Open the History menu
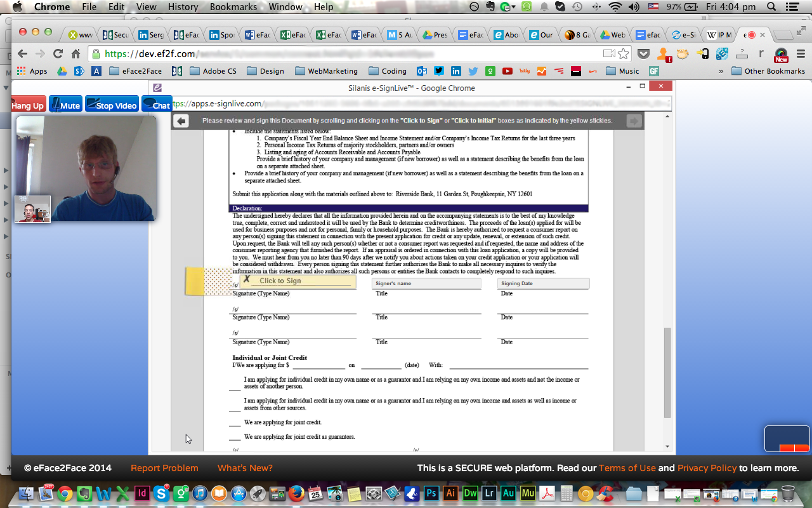This screenshot has height=508, width=812. point(183,7)
